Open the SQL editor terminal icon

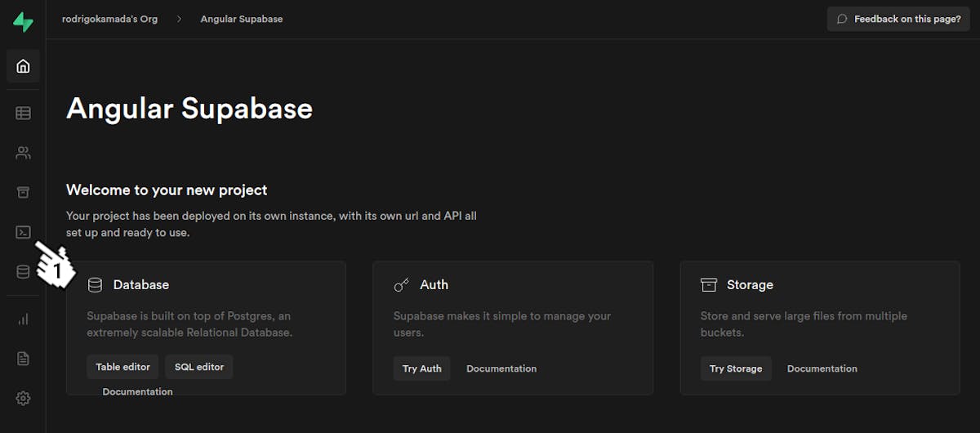(23, 233)
